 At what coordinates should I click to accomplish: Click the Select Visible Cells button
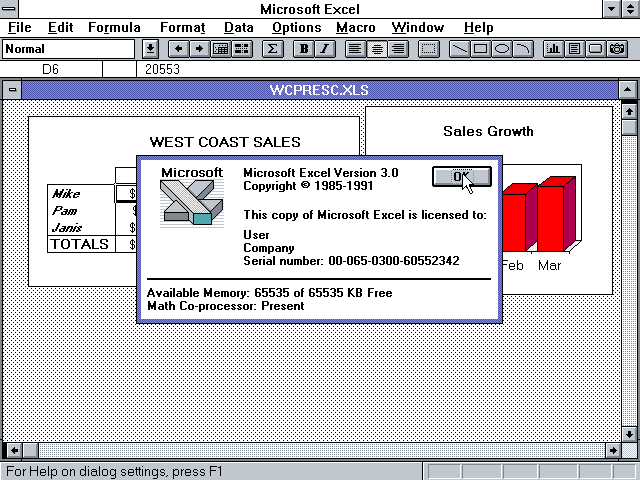(x=242, y=49)
